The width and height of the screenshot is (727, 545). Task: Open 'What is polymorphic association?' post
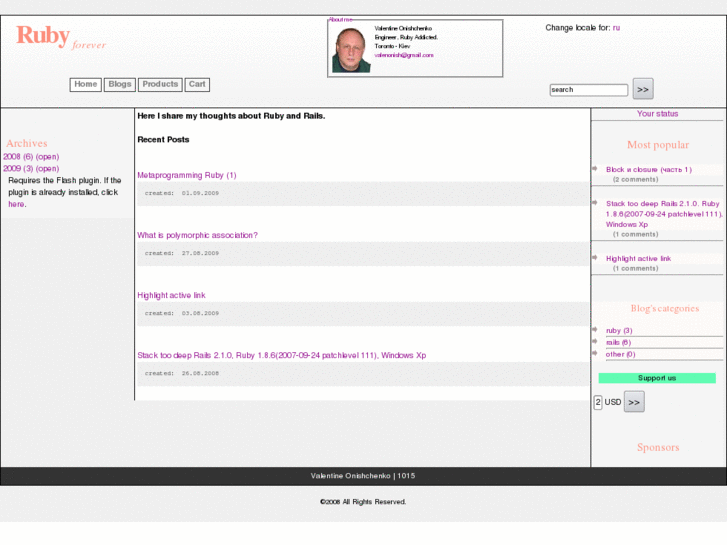[198, 236]
